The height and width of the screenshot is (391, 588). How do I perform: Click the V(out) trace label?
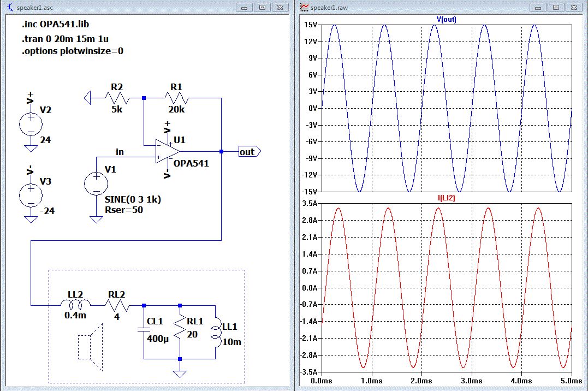tap(446, 20)
